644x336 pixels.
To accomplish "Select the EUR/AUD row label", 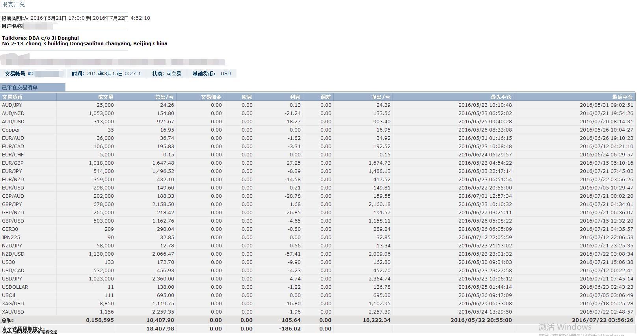I will [x=13, y=138].
